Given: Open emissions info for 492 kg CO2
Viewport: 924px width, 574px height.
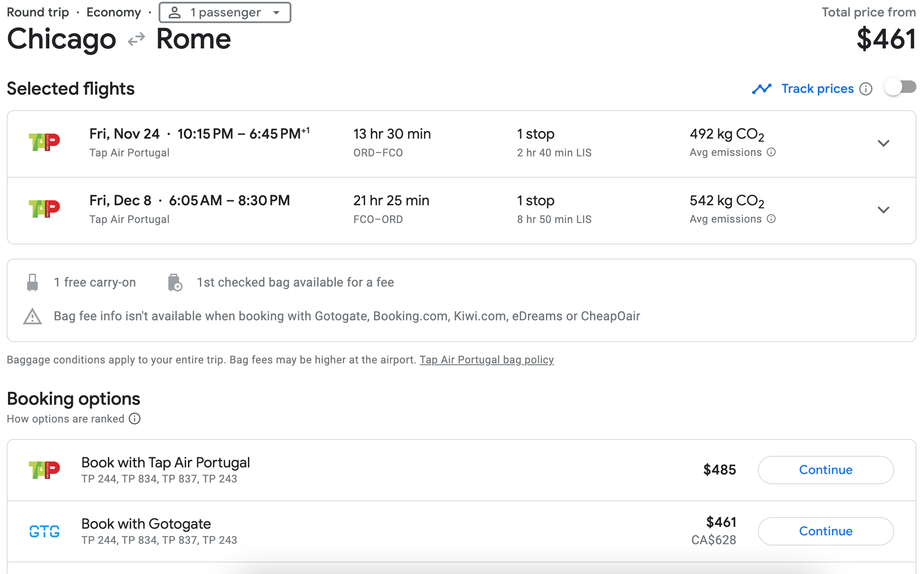Looking at the screenshot, I should [772, 152].
